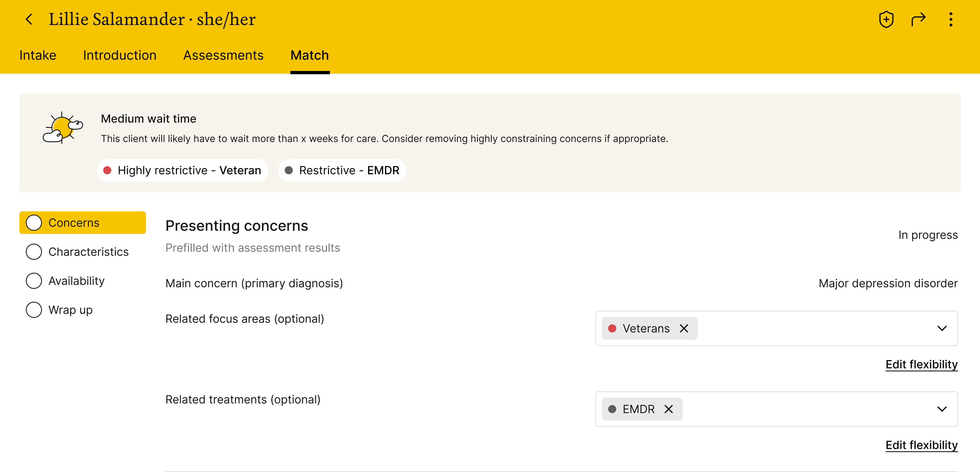Click red dot on Veterans chip
The height and width of the screenshot is (472, 980).
tap(612, 328)
